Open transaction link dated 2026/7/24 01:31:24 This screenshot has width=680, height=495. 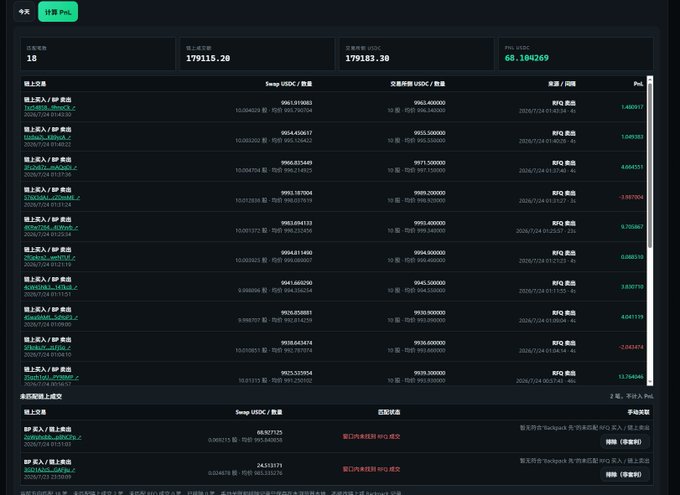click(52, 197)
